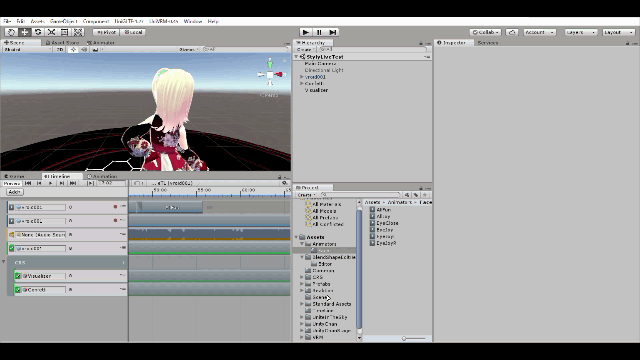
Task: Open the Project Create dropdown
Action: pyautogui.click(x=306, y=195)
